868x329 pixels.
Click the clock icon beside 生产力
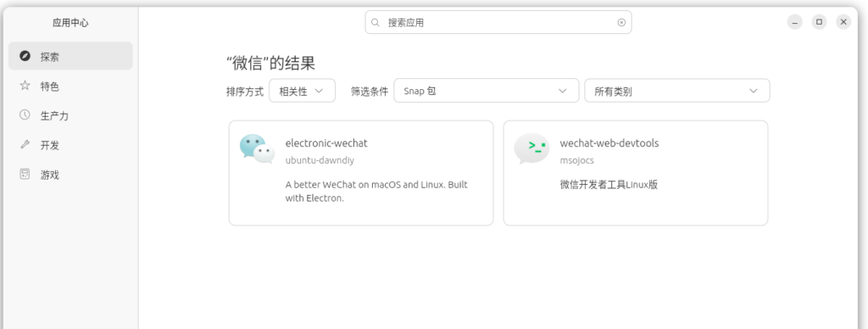25,114
